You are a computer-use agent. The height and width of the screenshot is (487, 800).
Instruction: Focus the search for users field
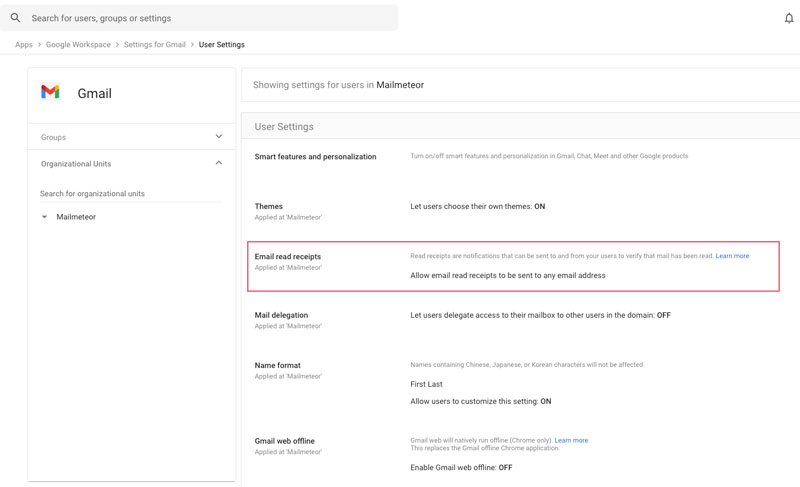199,18
